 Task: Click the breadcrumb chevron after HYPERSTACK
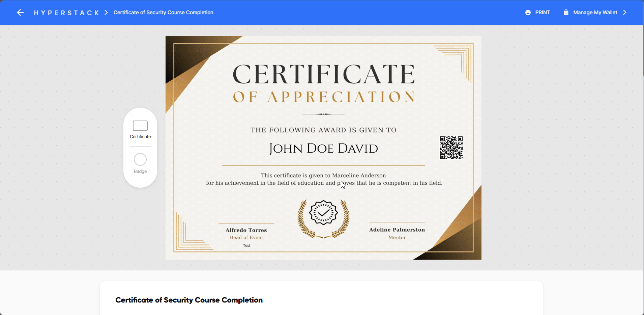[x=106, y=12]
